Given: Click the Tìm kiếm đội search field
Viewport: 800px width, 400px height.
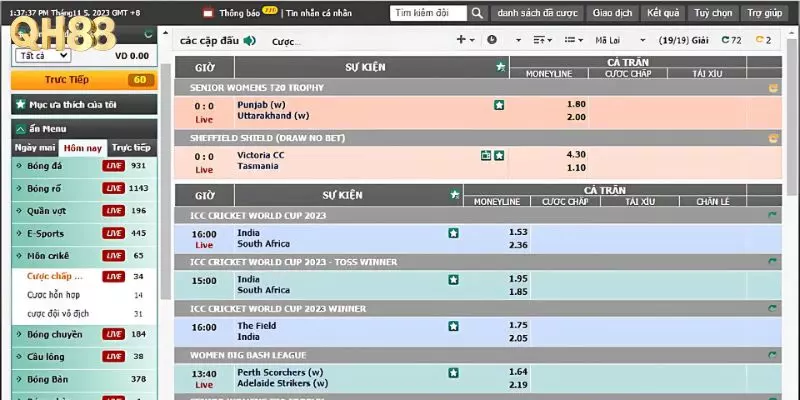Looking at the screenshot, I should click(x=425, y=13).
